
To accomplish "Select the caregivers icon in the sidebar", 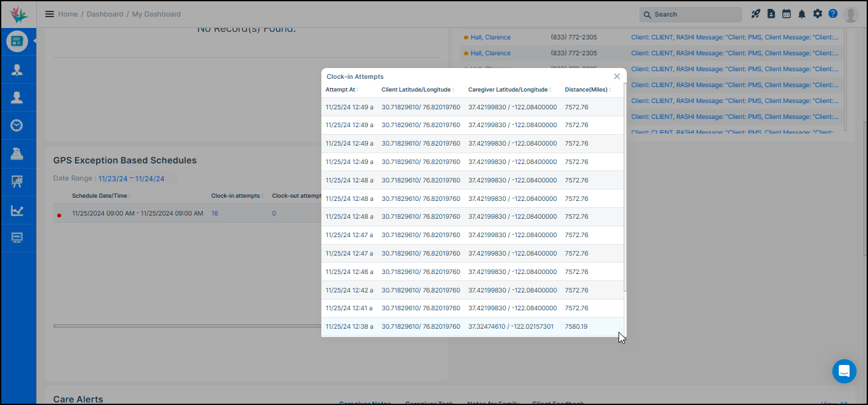I will (x=18, y=97).
